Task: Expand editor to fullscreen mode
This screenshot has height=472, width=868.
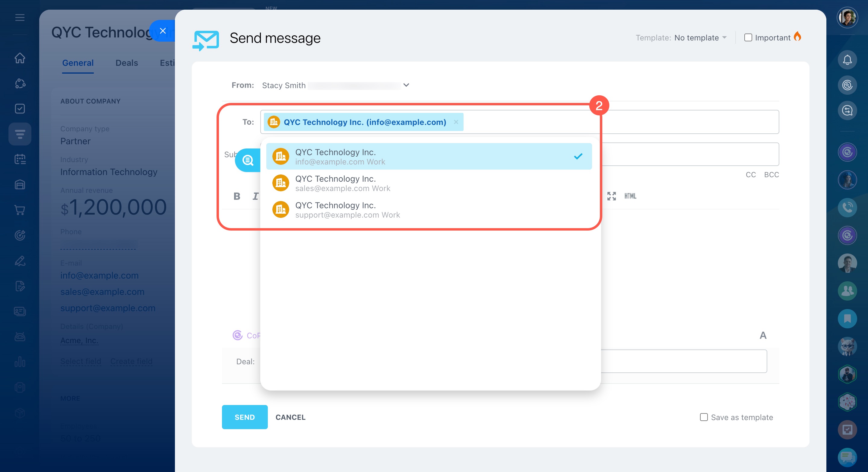Action: pyautogui.click(x=611, y=196)
